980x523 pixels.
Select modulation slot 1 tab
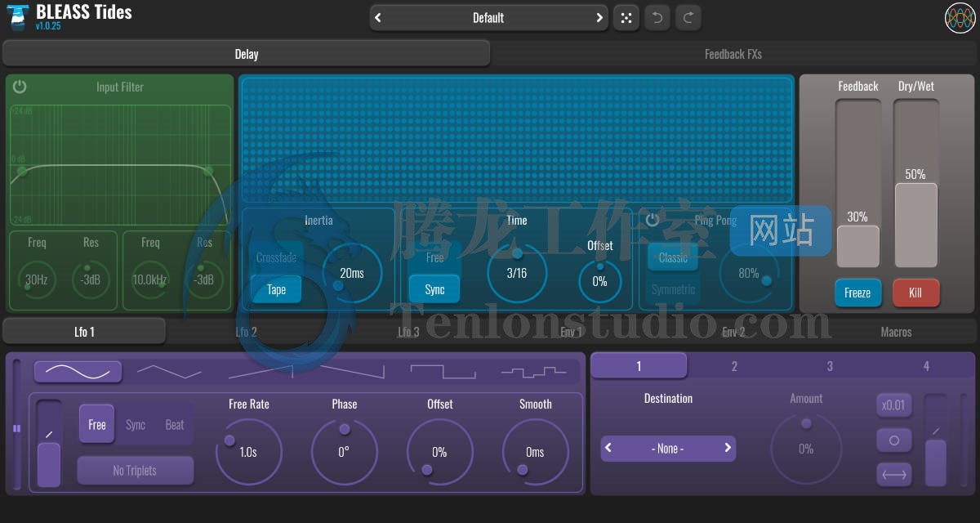(x=639, y=366)
